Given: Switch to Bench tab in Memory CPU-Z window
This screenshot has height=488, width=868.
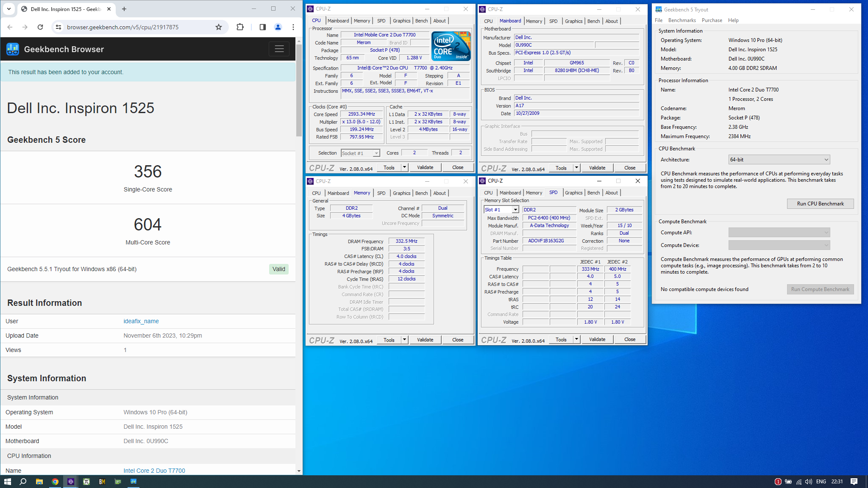Looking at the screenshot, I should [421, 193].
